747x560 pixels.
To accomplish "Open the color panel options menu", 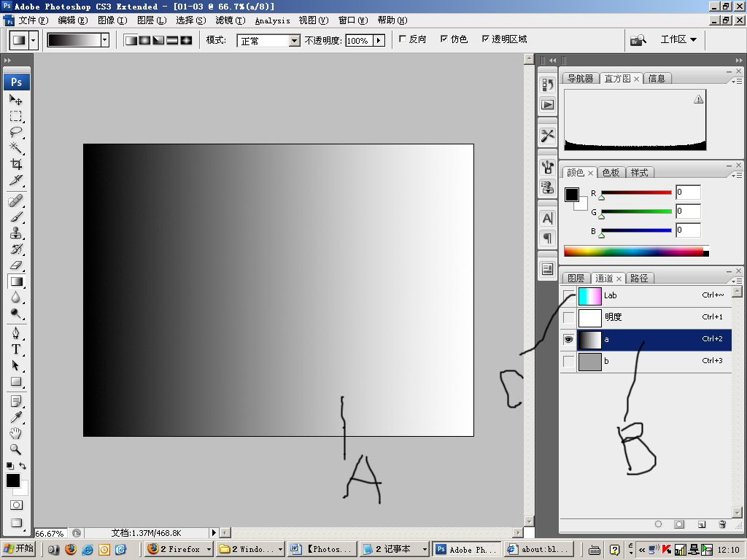I will coord(737,175).
